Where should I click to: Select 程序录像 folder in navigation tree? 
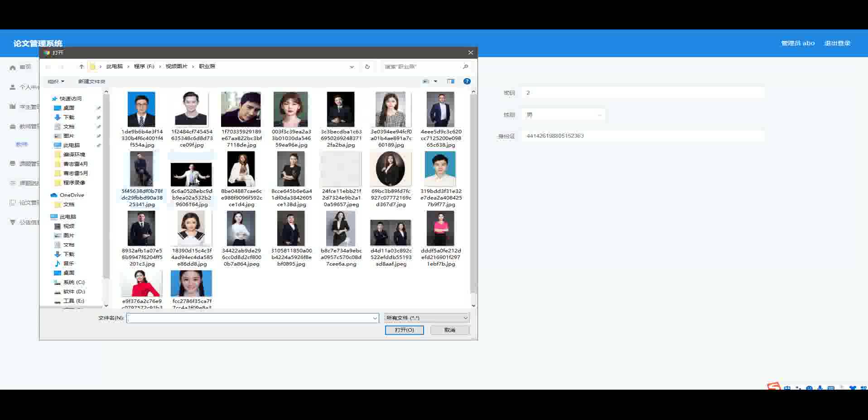(x=74, y=183)
